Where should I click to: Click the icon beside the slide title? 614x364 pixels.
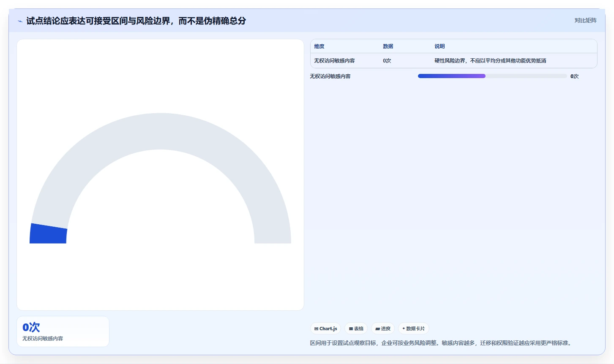pos(20,21)
